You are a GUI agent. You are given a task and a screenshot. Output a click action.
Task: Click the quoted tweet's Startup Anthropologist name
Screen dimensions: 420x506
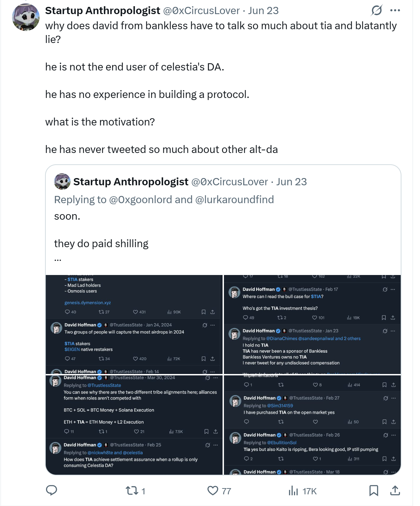(x=131, y=182)
